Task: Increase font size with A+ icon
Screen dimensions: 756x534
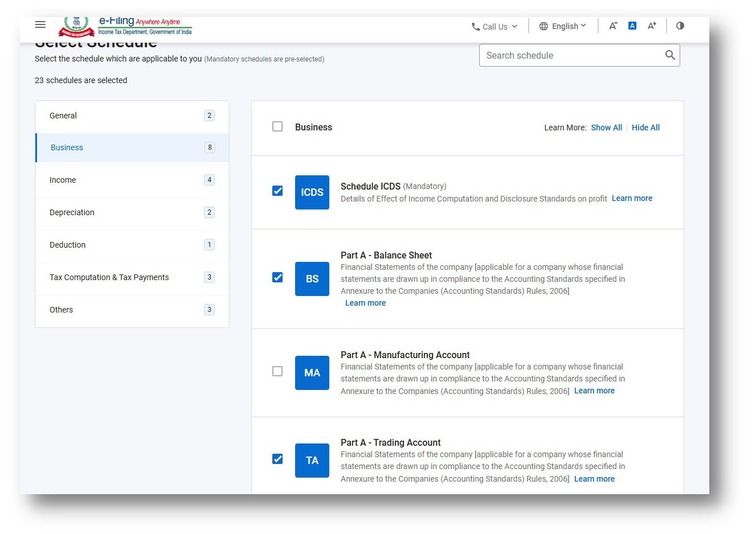Action: (x=652, y=26)
